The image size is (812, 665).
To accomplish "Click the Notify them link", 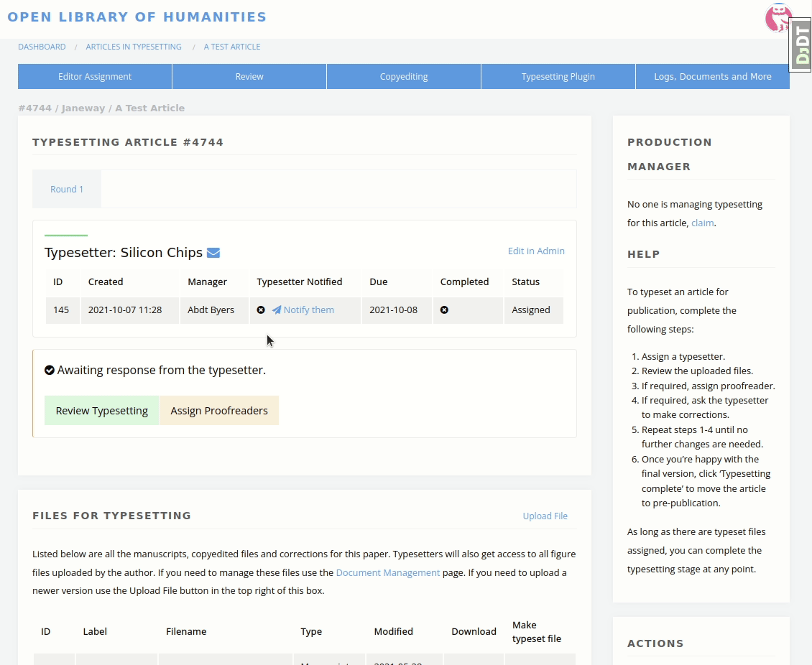I will point(308,310).
